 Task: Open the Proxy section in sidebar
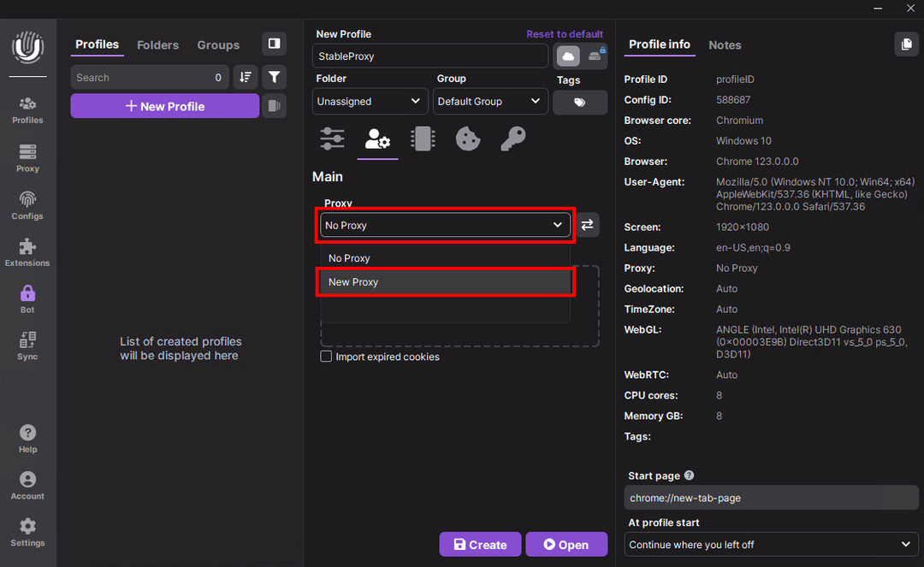[27, 157]
